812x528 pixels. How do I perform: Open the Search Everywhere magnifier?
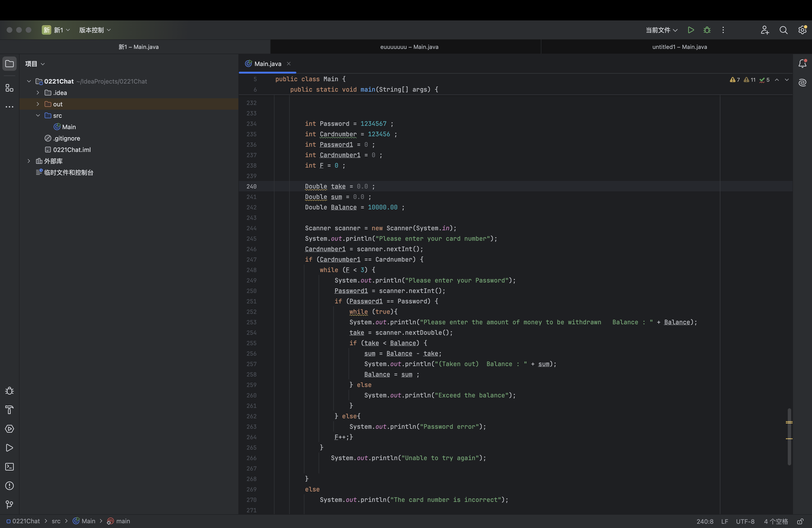[783, 30]
